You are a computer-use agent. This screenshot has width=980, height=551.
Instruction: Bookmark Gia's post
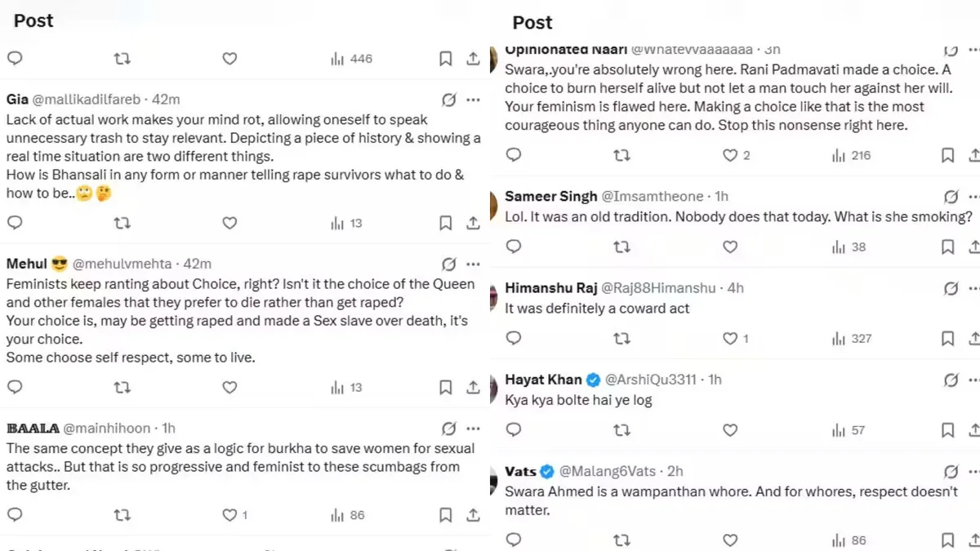(445, 223)
